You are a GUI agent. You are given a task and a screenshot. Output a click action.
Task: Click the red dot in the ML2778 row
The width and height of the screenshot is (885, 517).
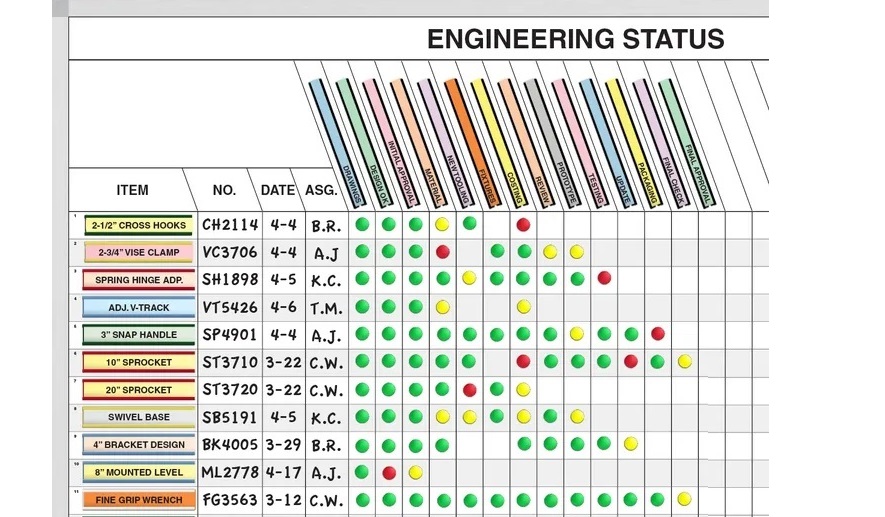pyautogui.click(x=389, y=472)
